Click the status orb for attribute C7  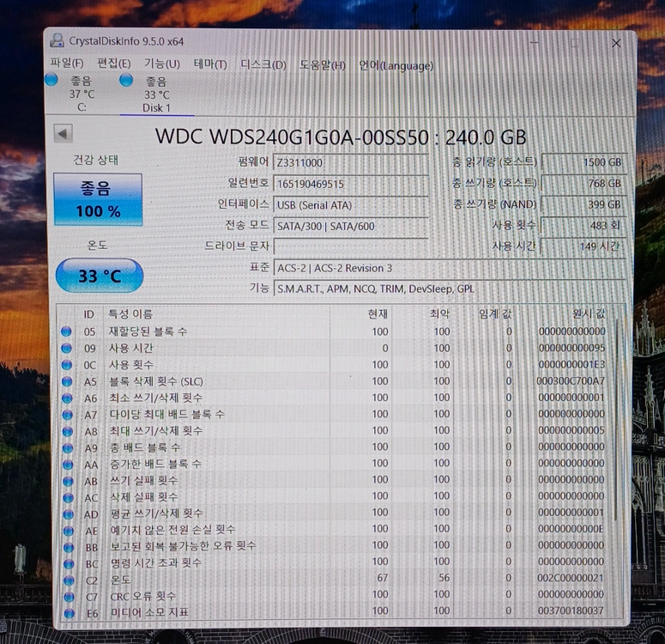pyautogui.click(x=70, y=597)
